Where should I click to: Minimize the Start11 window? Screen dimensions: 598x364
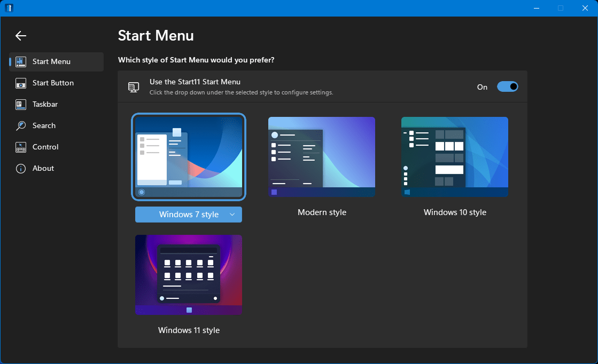pyautogui.click(x=536, y=8)
